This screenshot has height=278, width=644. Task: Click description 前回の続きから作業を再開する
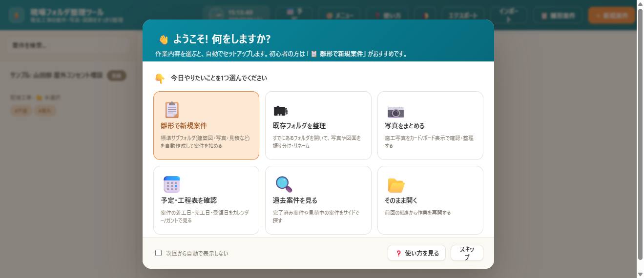418,213
